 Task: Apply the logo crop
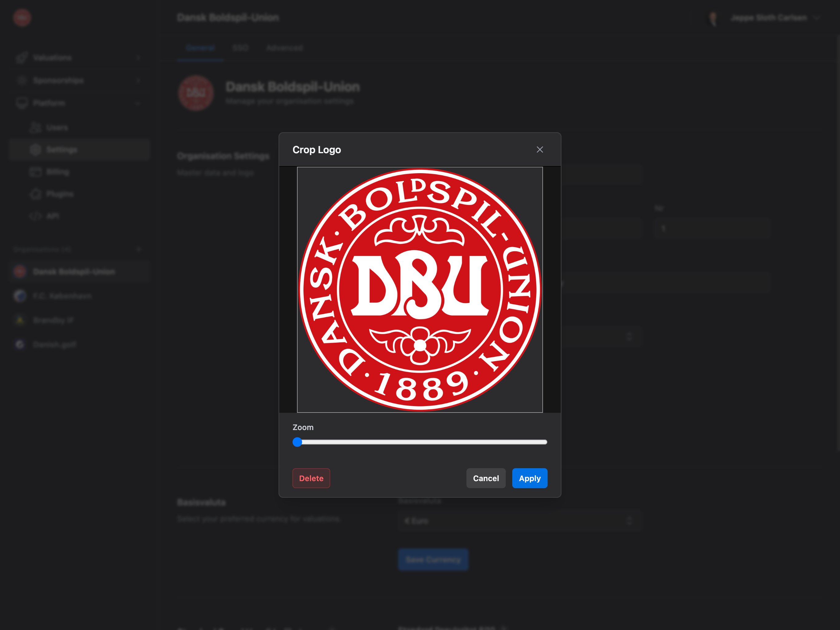529,478
